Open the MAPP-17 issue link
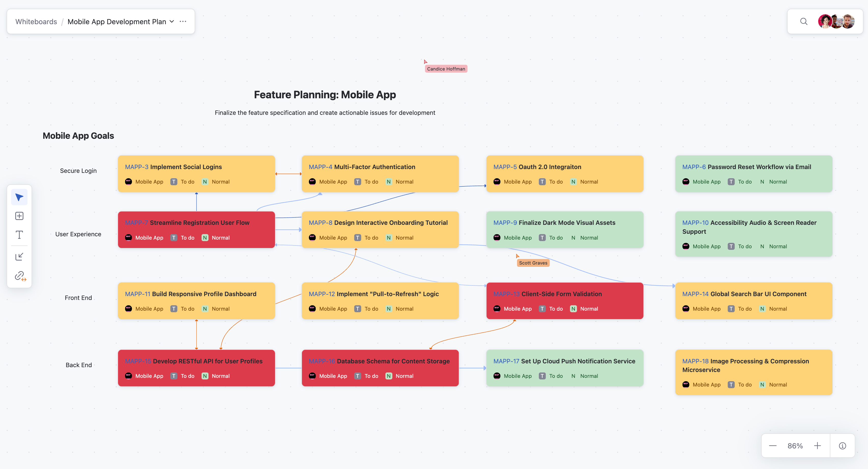Viewport: 868px width, 469px height. [x=506, y=361]
